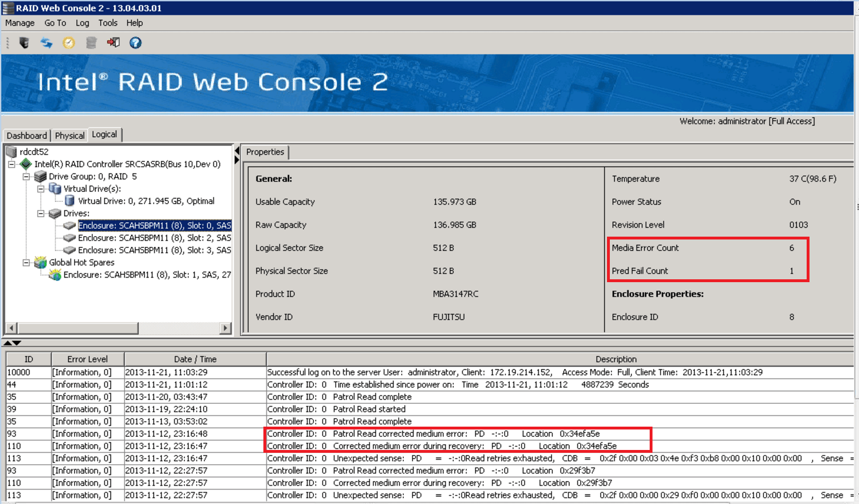Screen dimensions: 859x504
Task: Open the Manage menu
Action: pos(19,23)
